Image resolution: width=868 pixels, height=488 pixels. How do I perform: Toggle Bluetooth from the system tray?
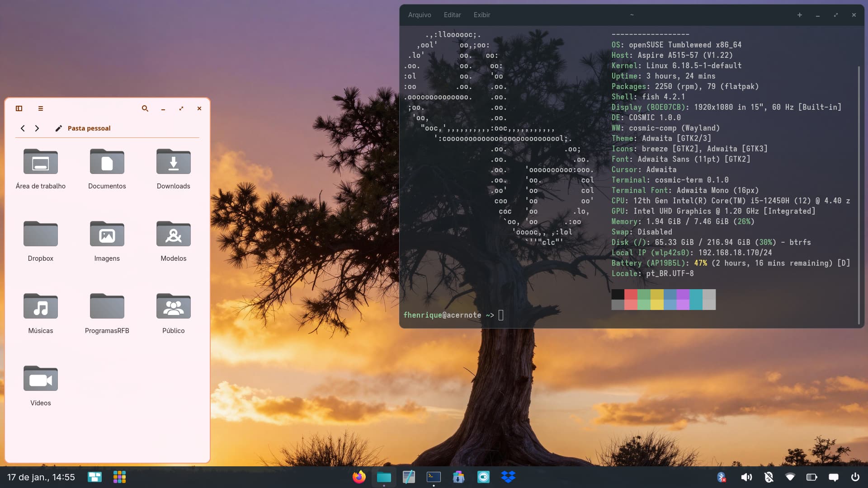pos(722,477)
